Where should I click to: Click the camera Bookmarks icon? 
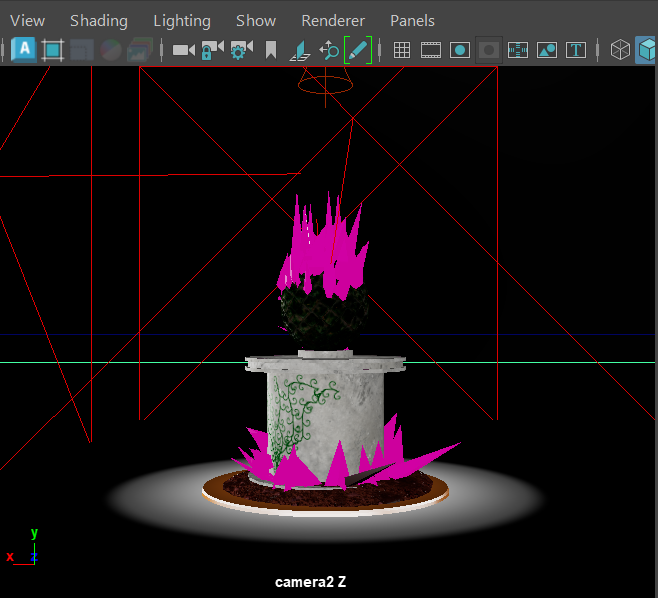(270, 49)
